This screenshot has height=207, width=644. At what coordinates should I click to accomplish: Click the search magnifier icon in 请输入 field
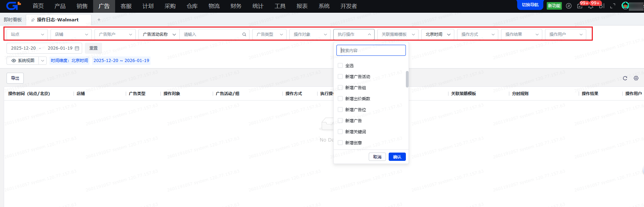pyautogui.click(x=244, y=34)
